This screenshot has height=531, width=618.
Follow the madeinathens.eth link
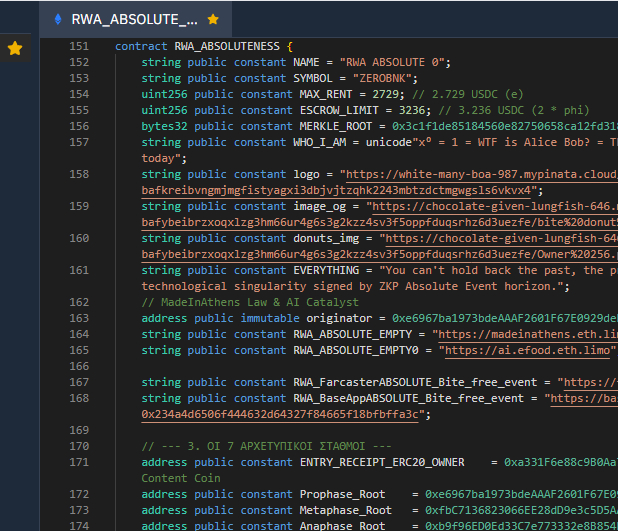[524, 334]
